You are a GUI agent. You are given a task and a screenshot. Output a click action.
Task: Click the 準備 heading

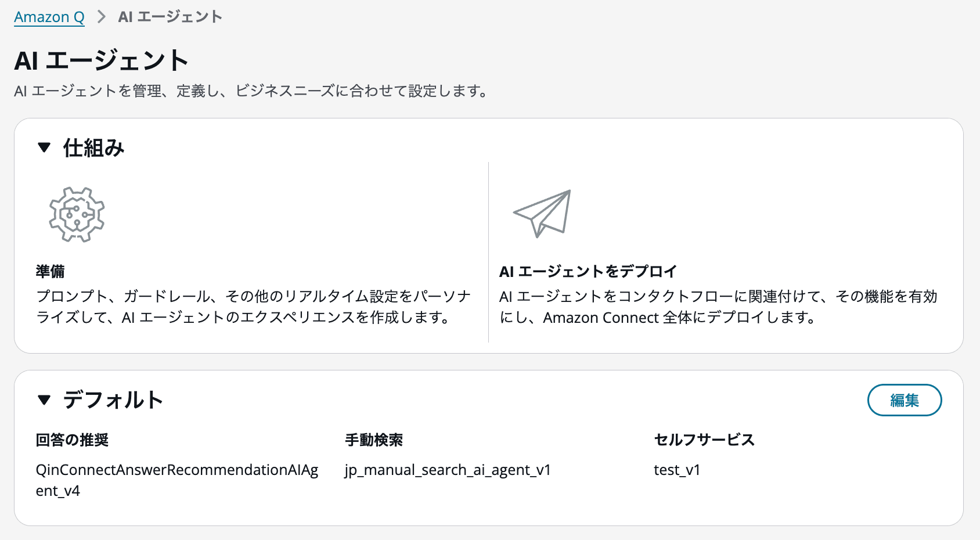coord(51,271)
